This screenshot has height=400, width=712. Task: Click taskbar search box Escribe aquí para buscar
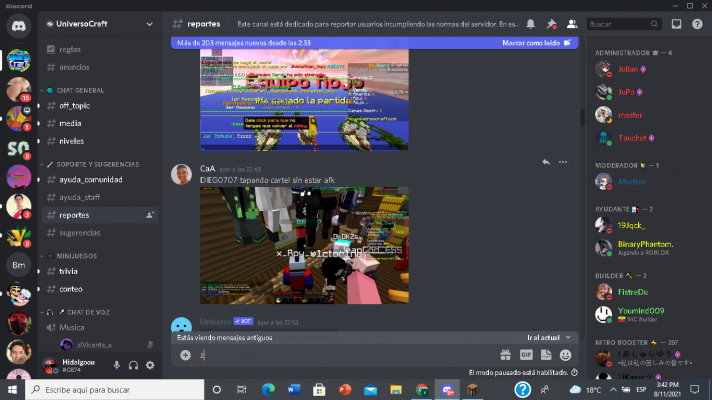(x=114, y=390)
